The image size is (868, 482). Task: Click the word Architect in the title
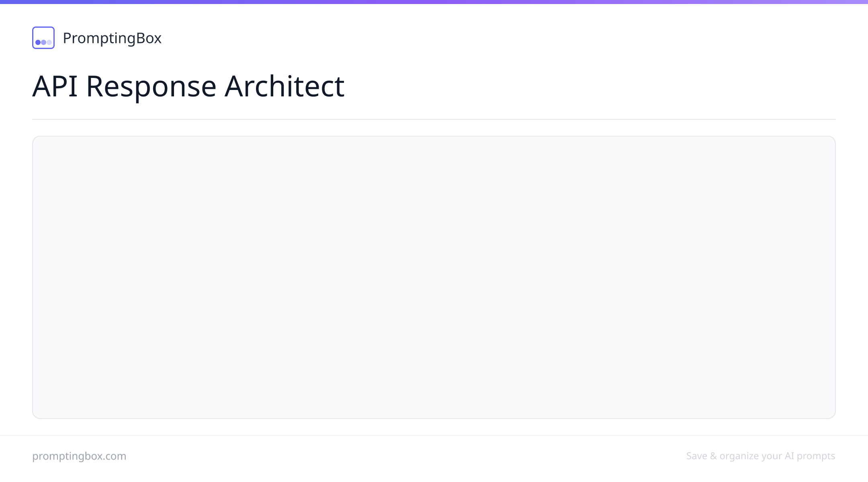click(285, 86)
